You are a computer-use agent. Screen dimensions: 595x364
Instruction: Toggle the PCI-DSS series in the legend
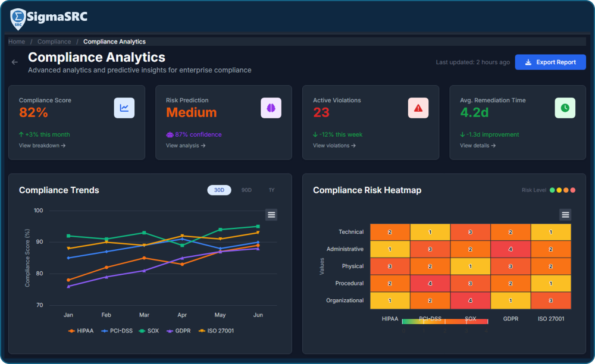coord(117,331)
